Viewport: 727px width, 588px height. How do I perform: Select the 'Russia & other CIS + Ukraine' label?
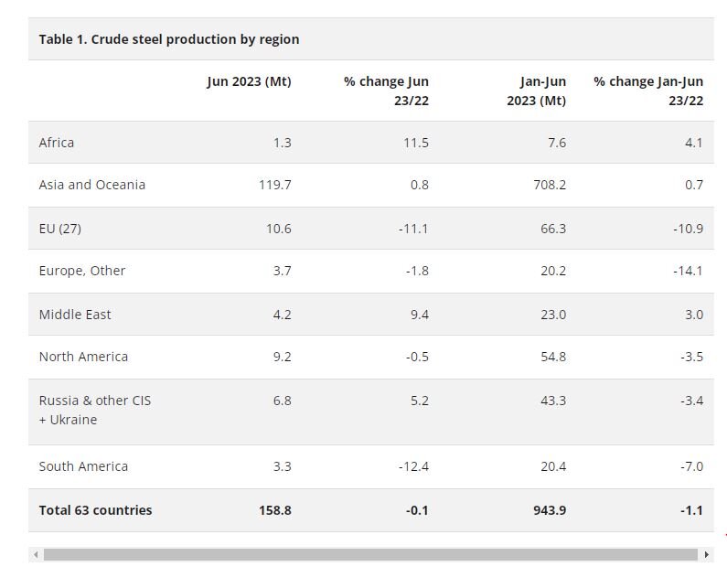click(x=94, y=410)
